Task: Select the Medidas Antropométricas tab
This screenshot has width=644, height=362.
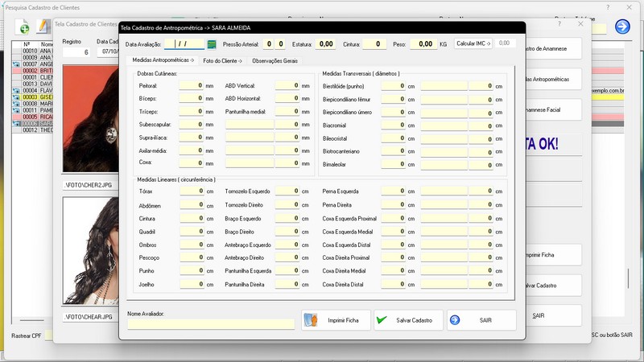Action: 163,60
